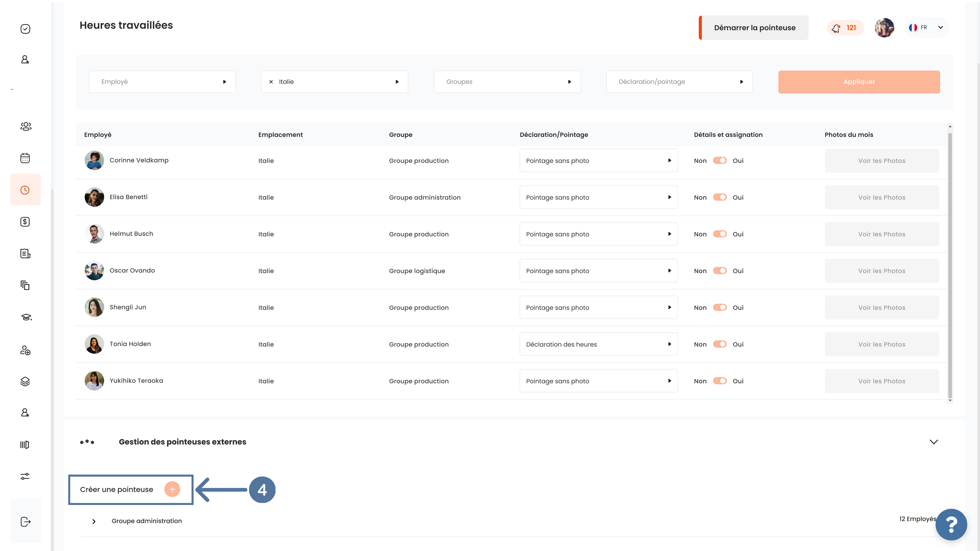
Task: Toggle details switch for Oscar Ovando
Action: click(x=720, y=271)
